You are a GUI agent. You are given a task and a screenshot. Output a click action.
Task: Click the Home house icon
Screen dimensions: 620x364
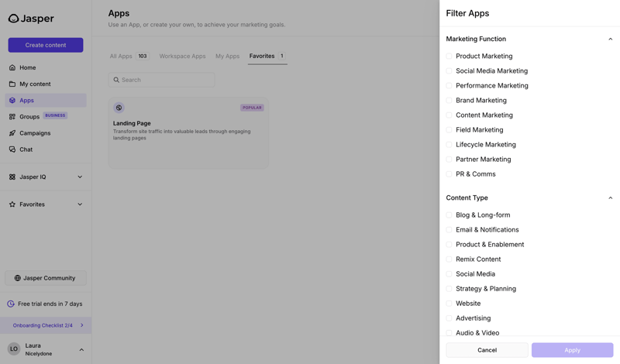[x=12, y=67]
